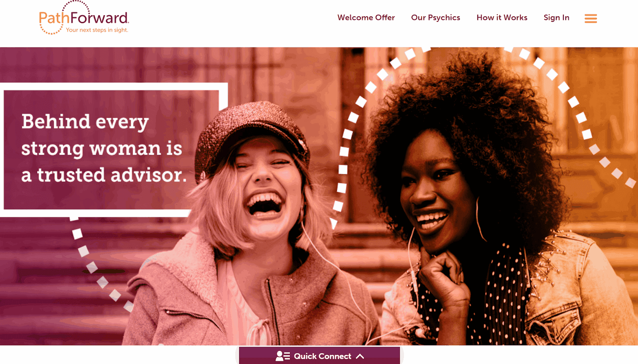Click the Quick Connect person-list icon
638x364 pixels.
[x=283, y=356]
